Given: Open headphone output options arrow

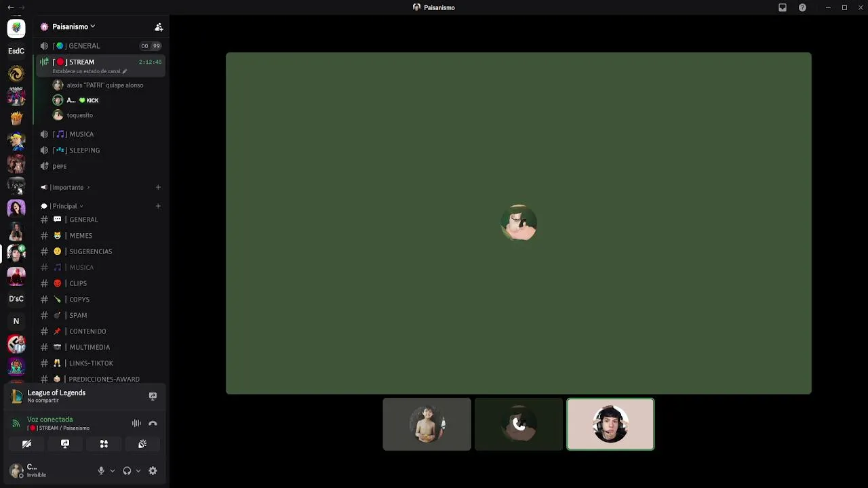Looking at the screenshot, I should click(x=138, y=470).
